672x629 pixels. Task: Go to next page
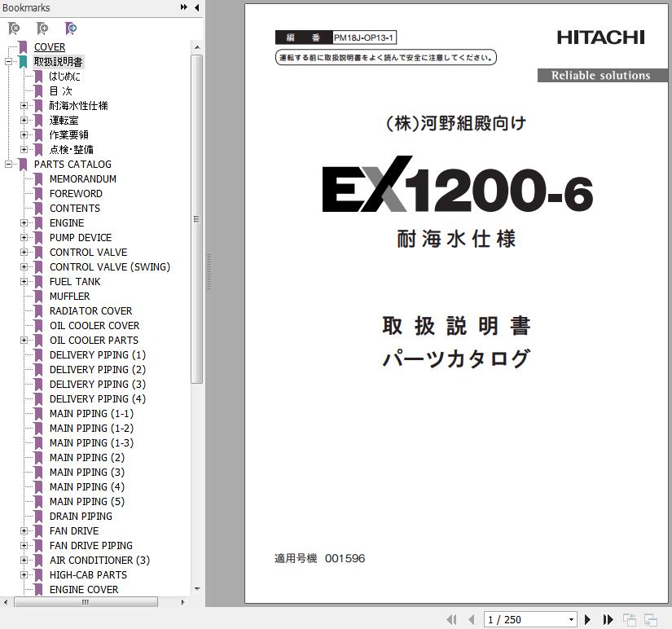pyautogui.click(x=587, y=619)
